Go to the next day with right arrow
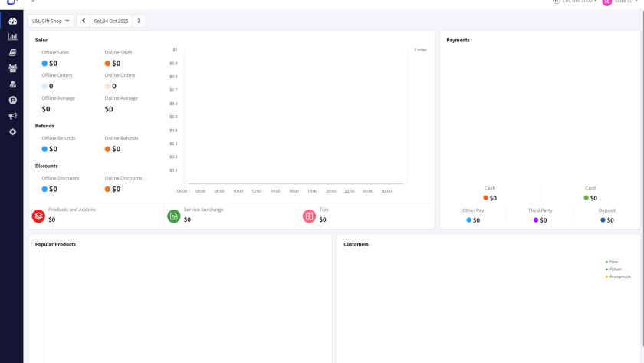Screen dimensions: 644x363 (139, 21)
